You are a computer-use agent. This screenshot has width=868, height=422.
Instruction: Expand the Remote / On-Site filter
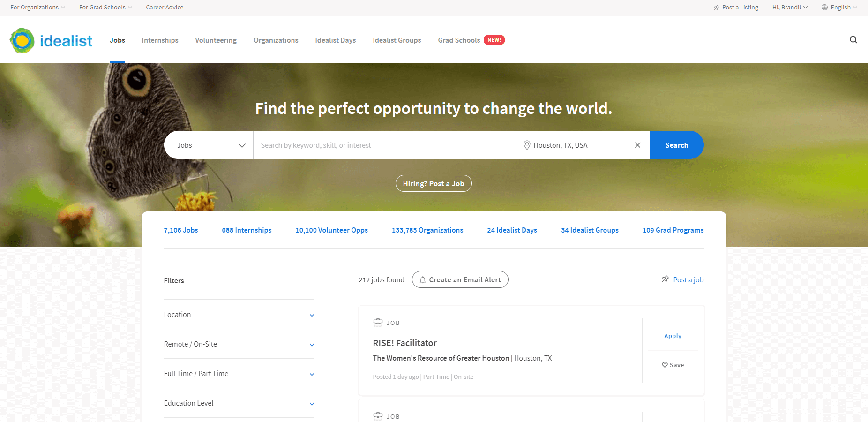239,344
